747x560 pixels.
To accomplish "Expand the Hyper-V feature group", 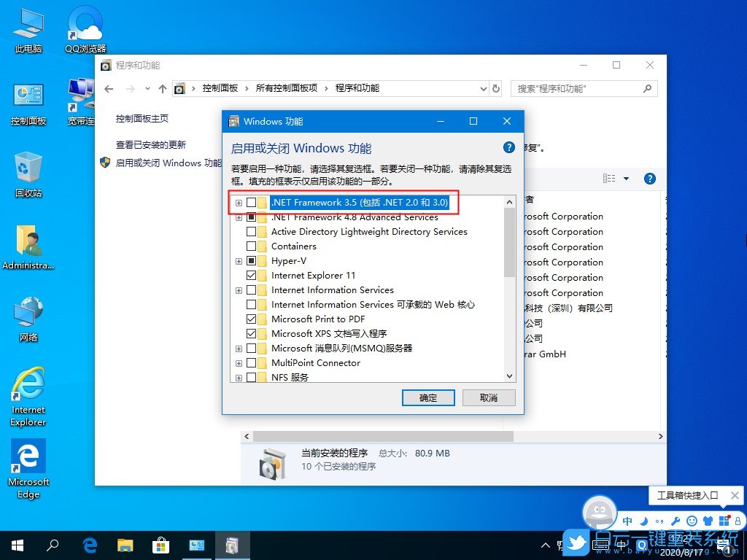I will pyautogui.click(x=239, y=261).
